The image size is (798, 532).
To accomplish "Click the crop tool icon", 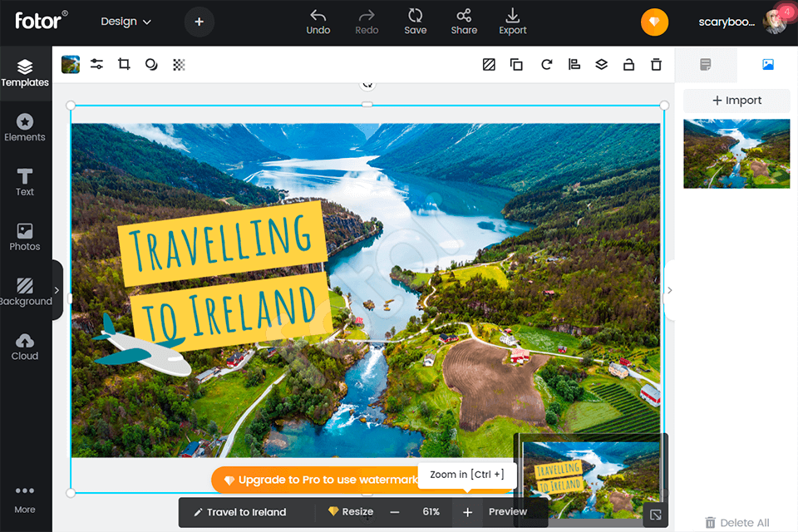I will click(x=124, y=64).
